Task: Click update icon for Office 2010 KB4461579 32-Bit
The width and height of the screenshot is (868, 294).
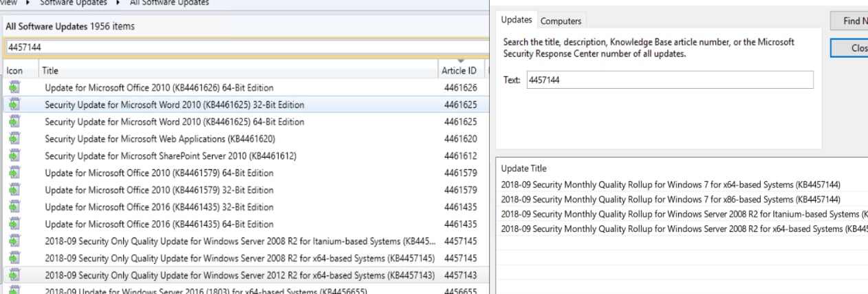Action: 14,190
